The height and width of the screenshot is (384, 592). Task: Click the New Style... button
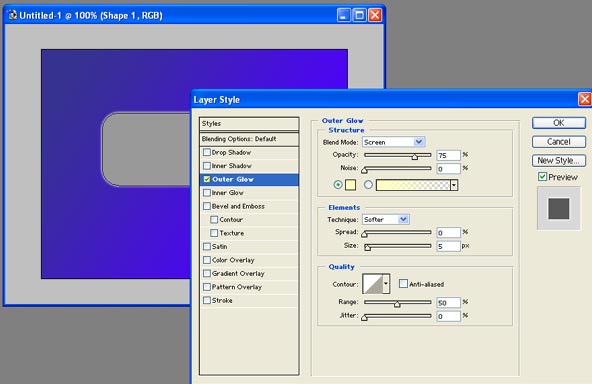pyautogui.click(x=559, y=160)
